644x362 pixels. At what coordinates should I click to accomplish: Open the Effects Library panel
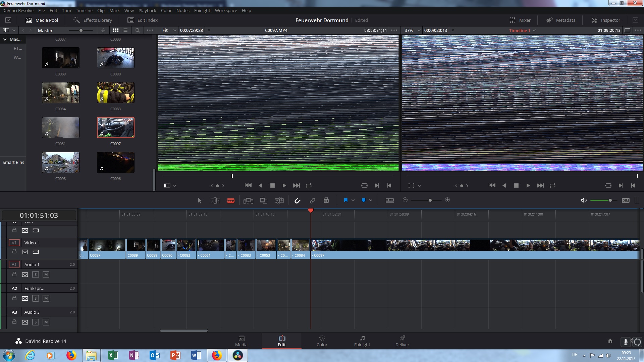point(93,20)
